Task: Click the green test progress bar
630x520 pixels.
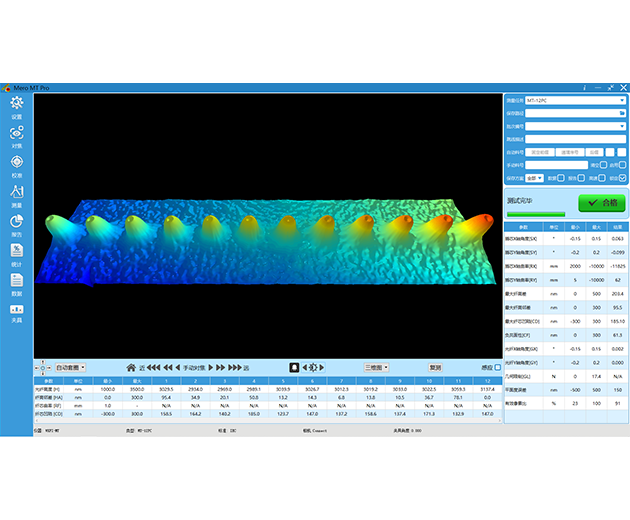Action: pos(536,215)
